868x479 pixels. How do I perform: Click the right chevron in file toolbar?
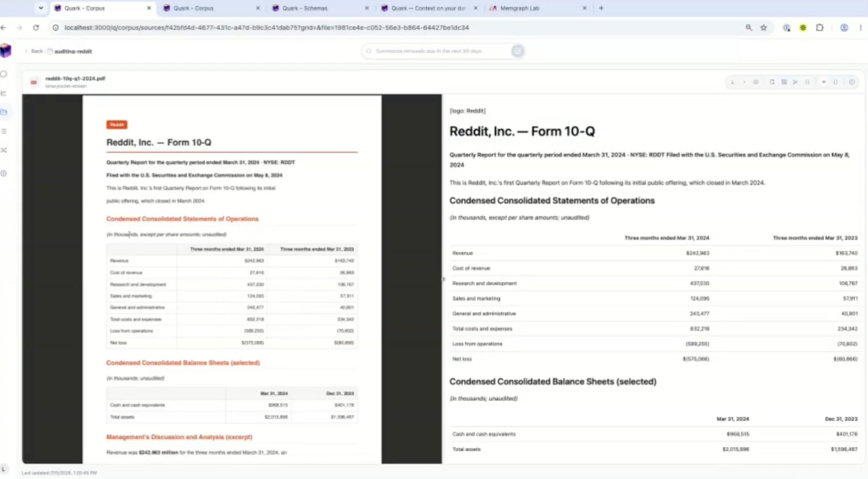744,82
